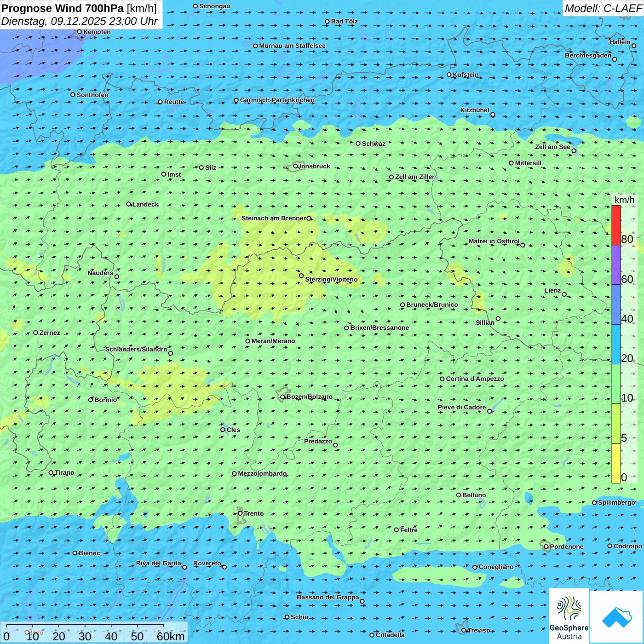Click the GeoSphere Austria logo
The image size is (644, 644).
point(569,616)
